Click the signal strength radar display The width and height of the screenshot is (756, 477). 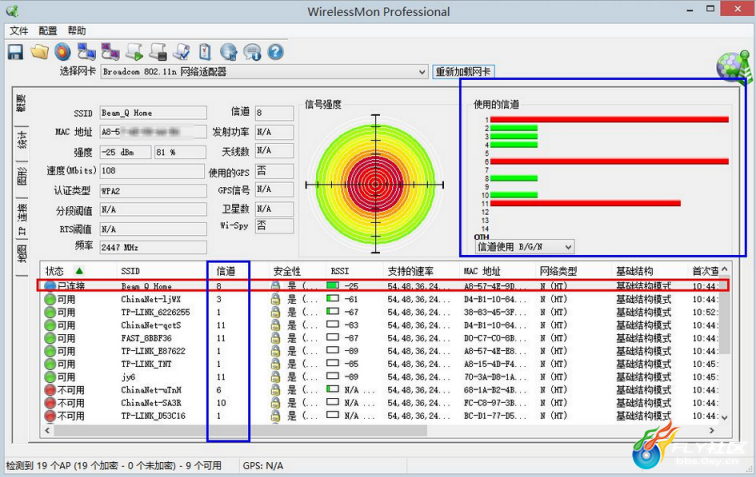click(x=375, y=184)
